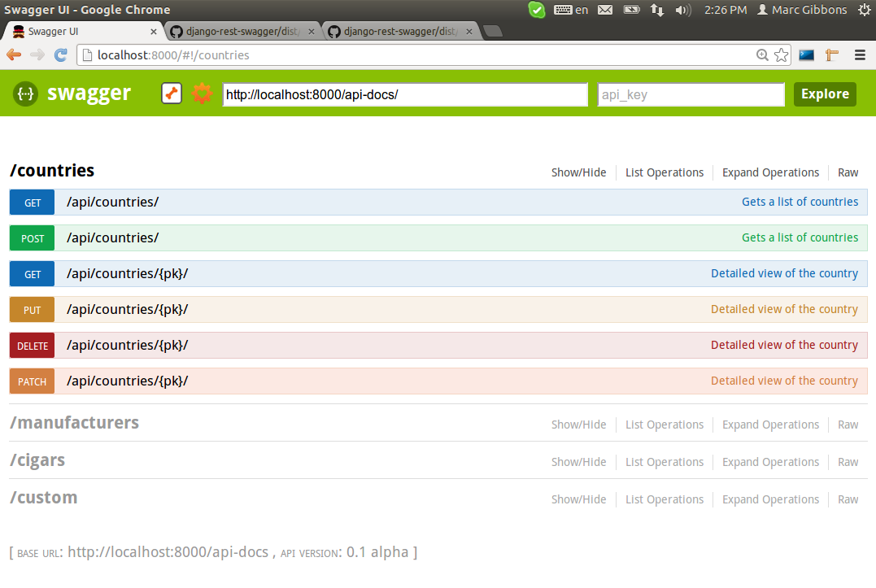Viewport: 876px width, 588px height.
Task: Click the pencil edit icon in swagger header
Action: pyautogui.click(x=172, y=94)
